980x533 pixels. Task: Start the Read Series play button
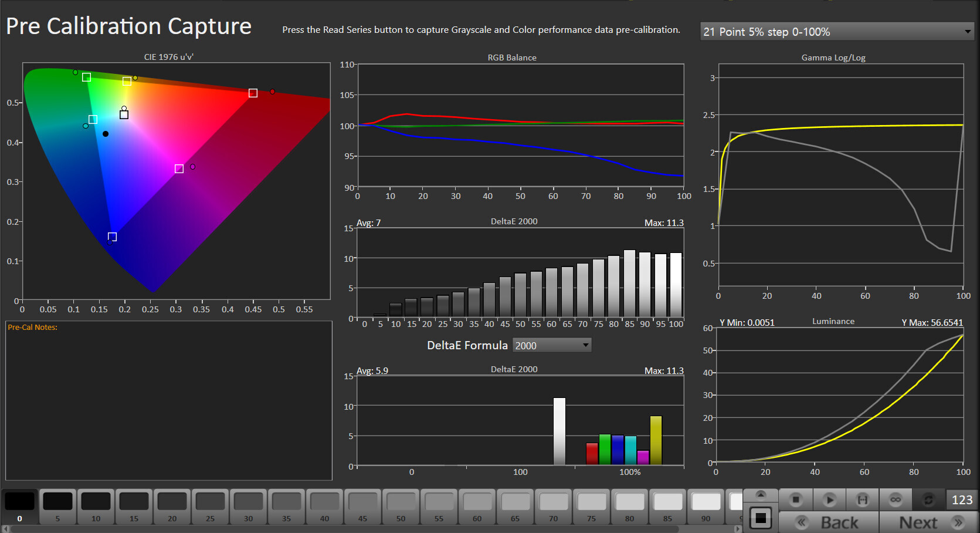829,500
